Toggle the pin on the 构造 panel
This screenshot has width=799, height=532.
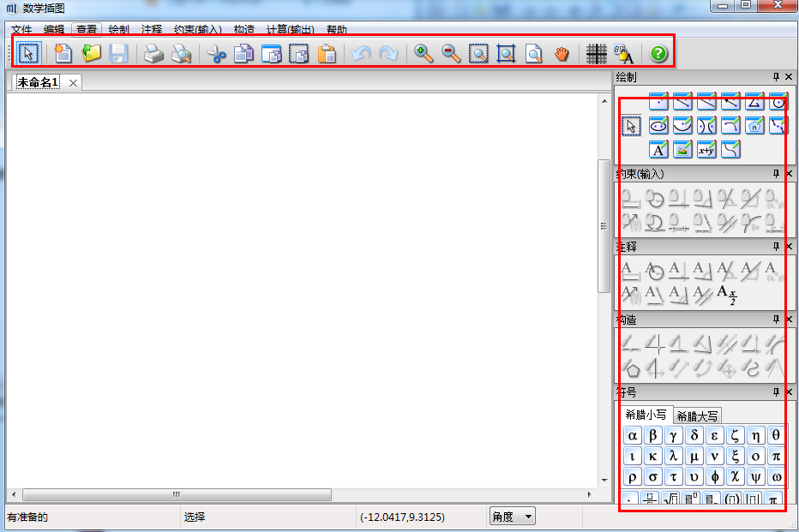point(776,320)
